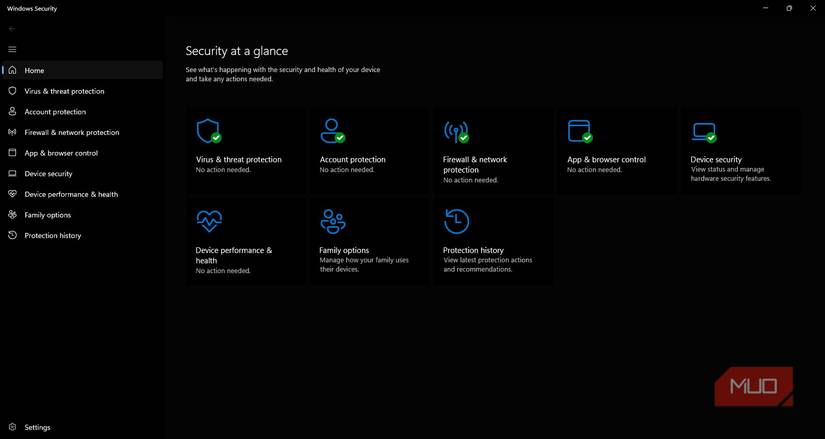Toggle the hamburger navigation menu
Viewport: 825px width, 439px height.
(x=12, y=49)
